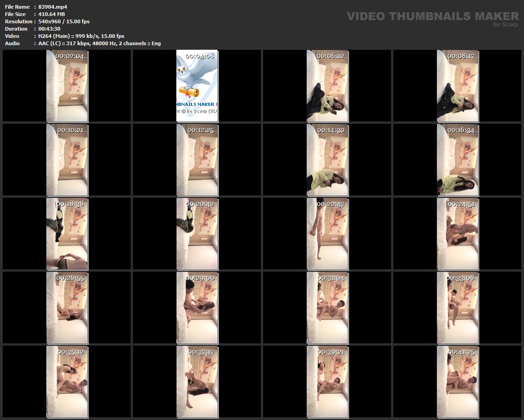Open the frame marked 00:06:12
This screenshot has height=420, width=524.
pos(327,86)
